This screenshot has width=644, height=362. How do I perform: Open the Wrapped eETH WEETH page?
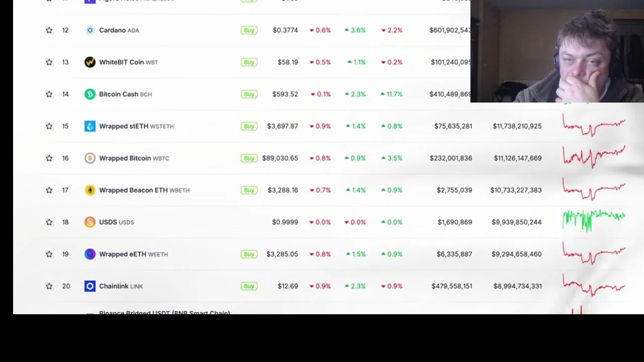tap(133, 254)
